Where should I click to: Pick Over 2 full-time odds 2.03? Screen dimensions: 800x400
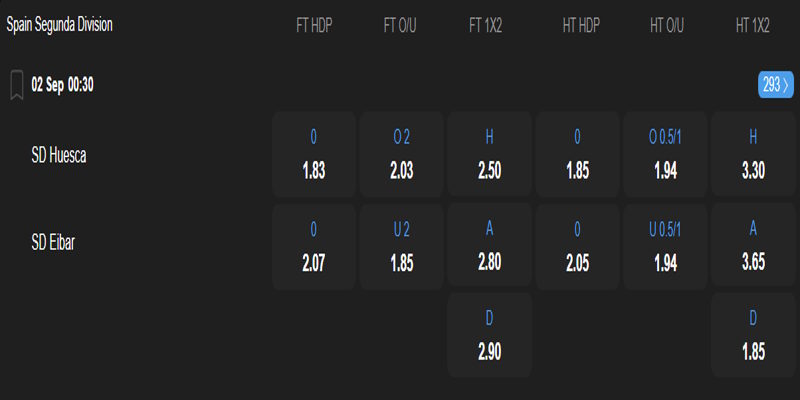[401, 155]
